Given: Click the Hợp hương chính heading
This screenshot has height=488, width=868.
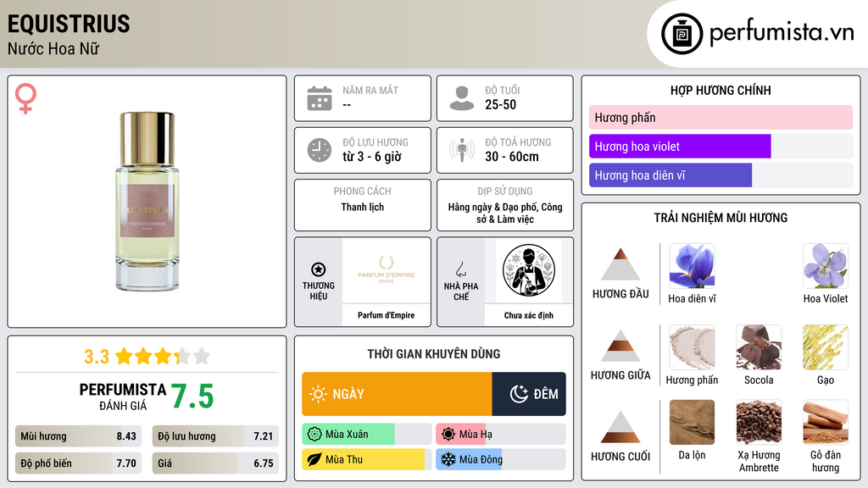Looking at the screenshot, I should click(721, 90).
